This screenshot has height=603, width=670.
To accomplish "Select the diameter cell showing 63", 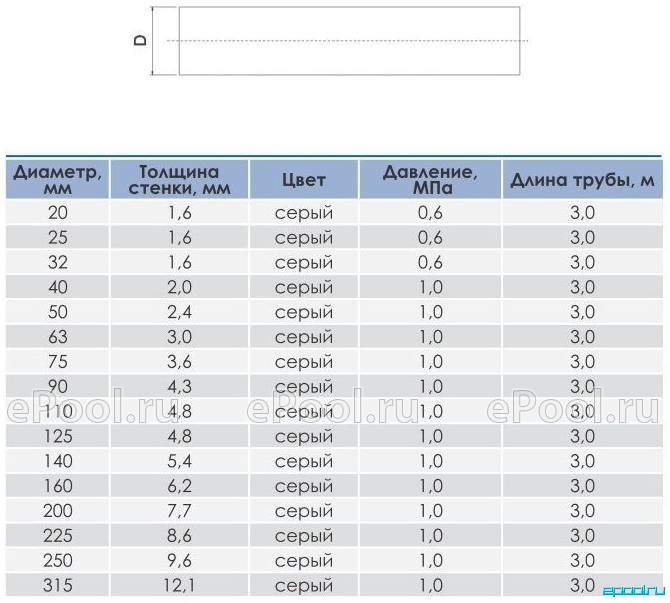I will [57, 337].
